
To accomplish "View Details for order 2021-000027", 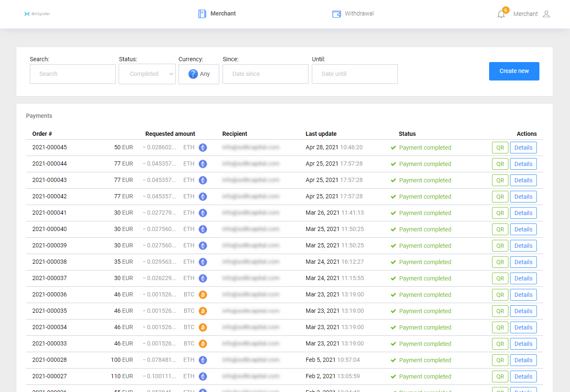I will (523, 376).
